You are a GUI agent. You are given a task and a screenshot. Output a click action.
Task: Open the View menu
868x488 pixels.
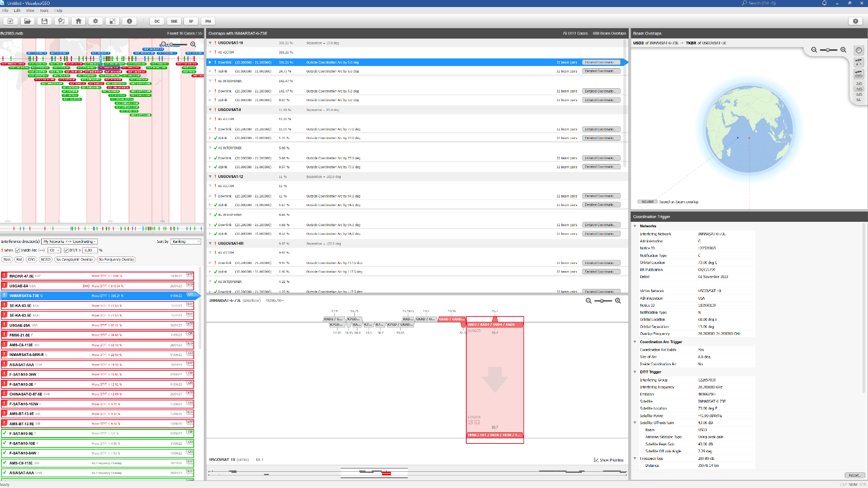pyautogui.click(x=30, y=10)
